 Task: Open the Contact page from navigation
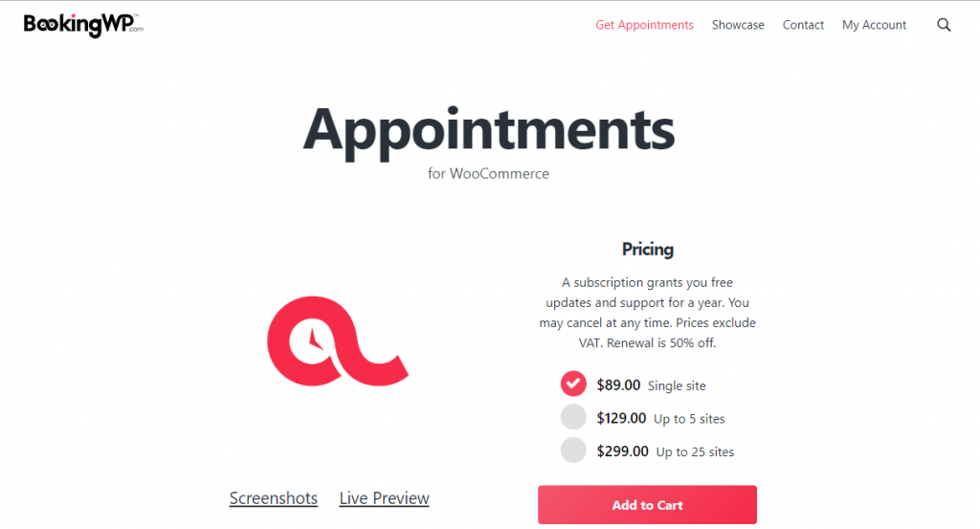pyautogui.click(x=803, y=26)
